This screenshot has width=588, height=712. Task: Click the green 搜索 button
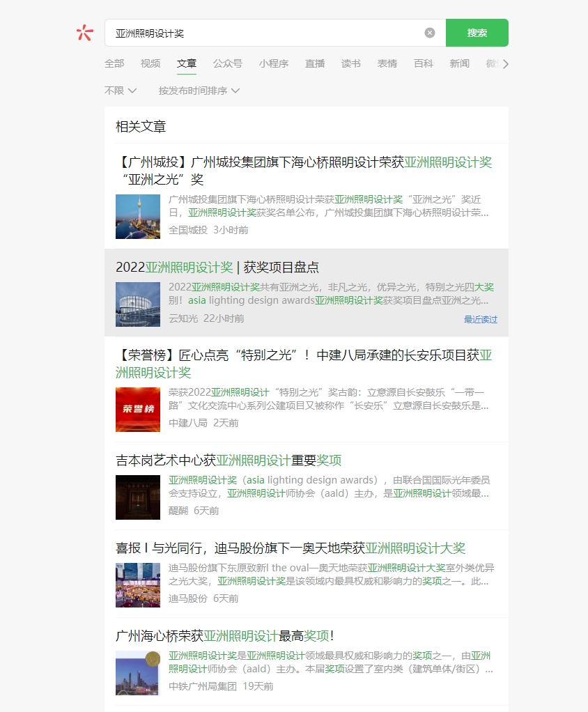tap(477, 33)
